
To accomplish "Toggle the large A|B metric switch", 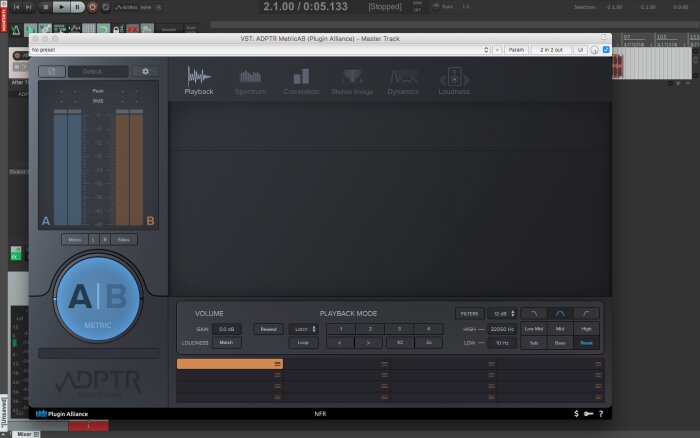I will point(98,298).
